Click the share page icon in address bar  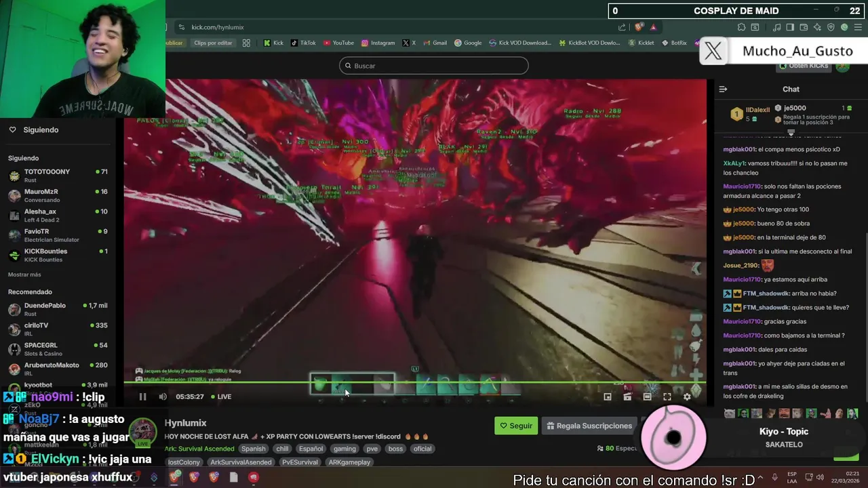(622, 27)
